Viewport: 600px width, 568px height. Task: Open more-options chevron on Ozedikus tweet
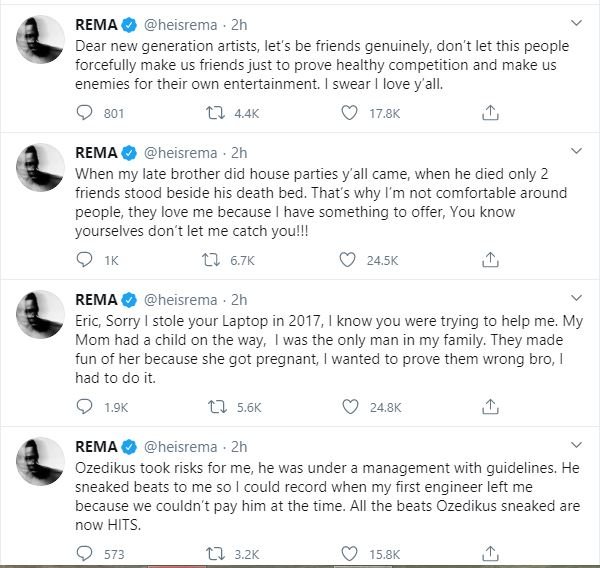(x=576, y=445)
